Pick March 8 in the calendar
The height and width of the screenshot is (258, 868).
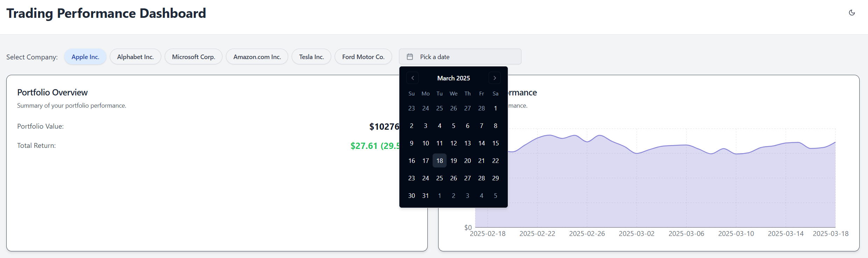tap(496, 126)
